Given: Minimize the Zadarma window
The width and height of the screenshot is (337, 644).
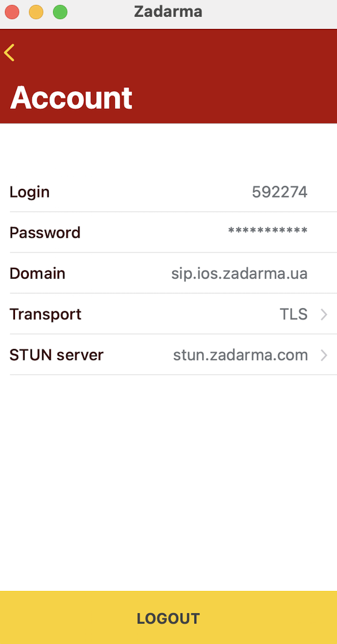Looking at the screenshot, I should click(x=36, y=12).
